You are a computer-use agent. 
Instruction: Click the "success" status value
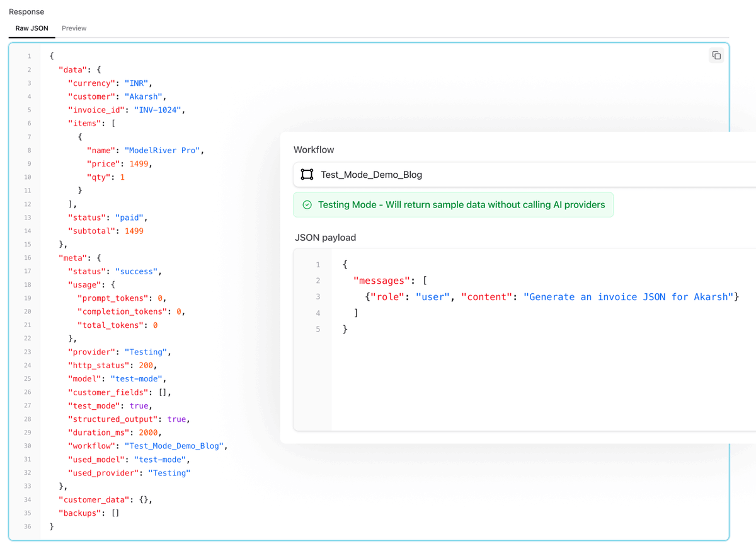tap(136, 271)
